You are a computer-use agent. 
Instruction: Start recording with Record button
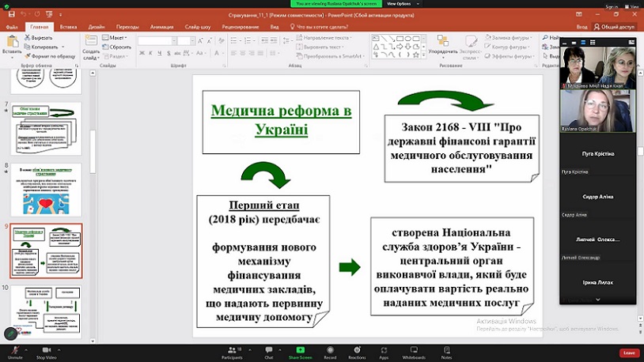tap(330, 353)
